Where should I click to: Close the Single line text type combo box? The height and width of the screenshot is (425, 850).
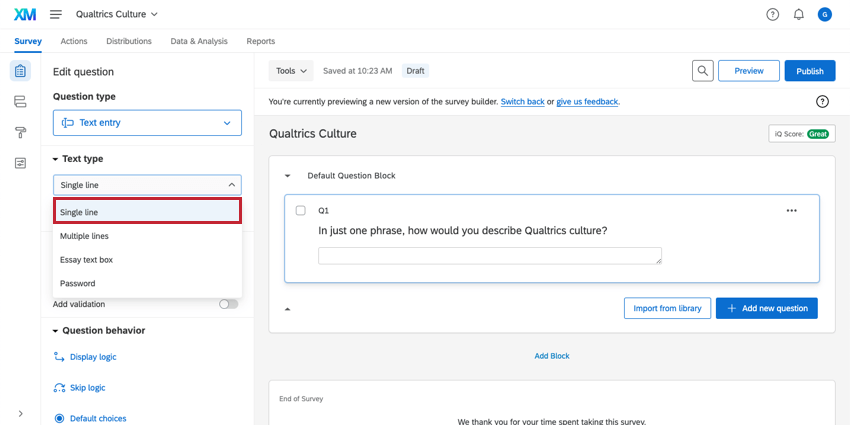point(147,185)
